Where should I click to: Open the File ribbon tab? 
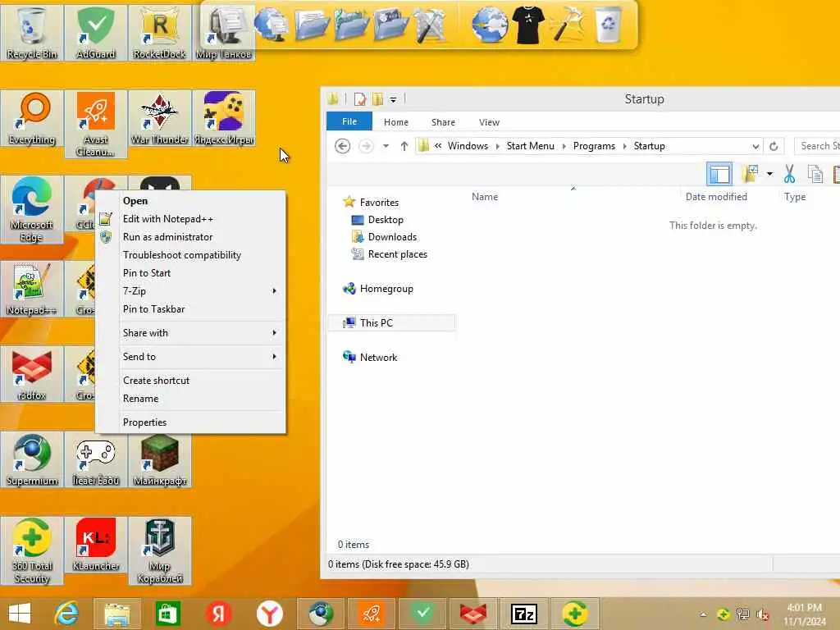(349, 121)
